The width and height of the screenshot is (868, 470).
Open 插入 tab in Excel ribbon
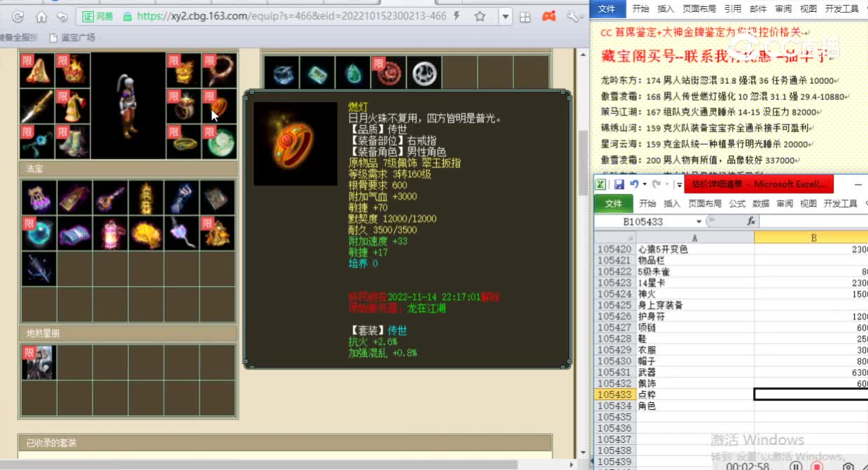click(x=671, y=204)
